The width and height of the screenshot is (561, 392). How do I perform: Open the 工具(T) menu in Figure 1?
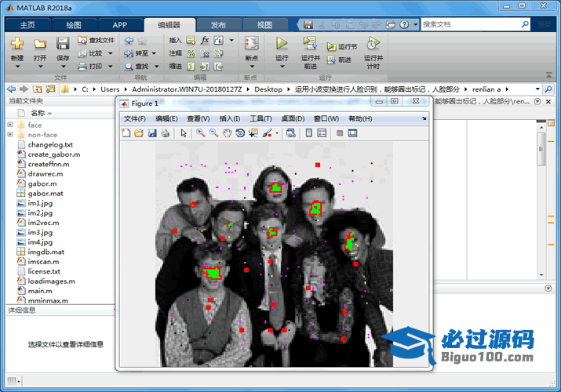(260, 118)
